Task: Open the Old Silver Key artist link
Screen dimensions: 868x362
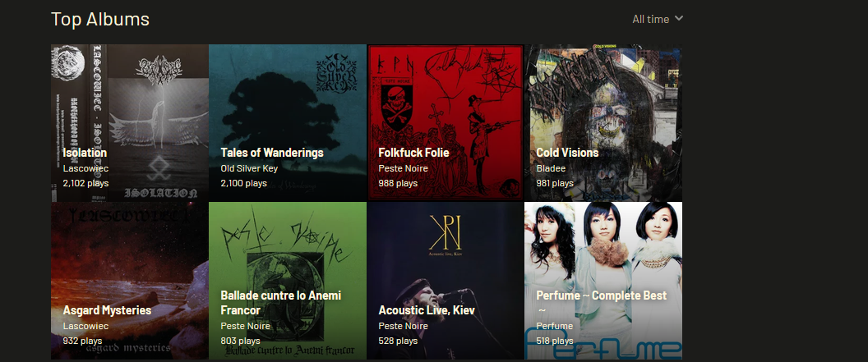Action: click(249, 168)
